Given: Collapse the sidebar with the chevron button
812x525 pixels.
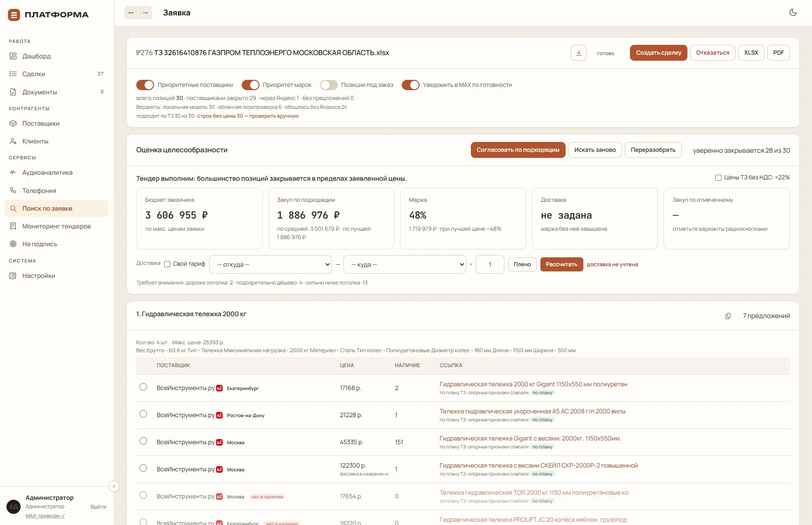Looking at the screenshot, I should pos(114,486).
